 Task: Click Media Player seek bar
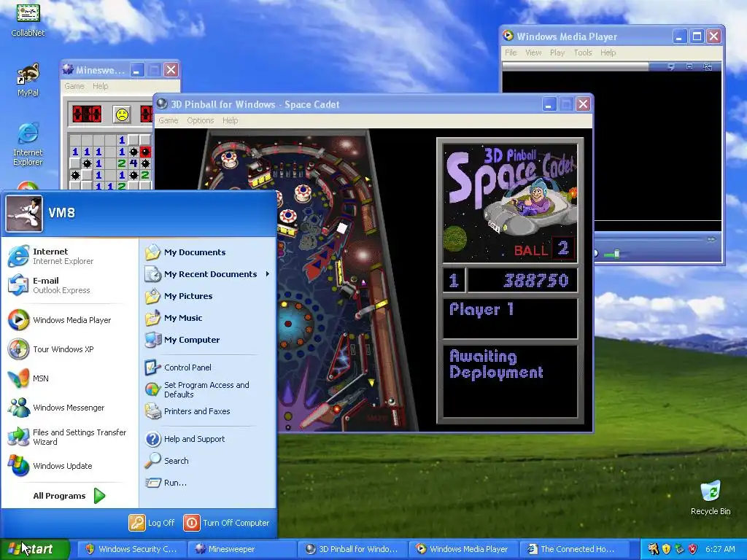649,239
